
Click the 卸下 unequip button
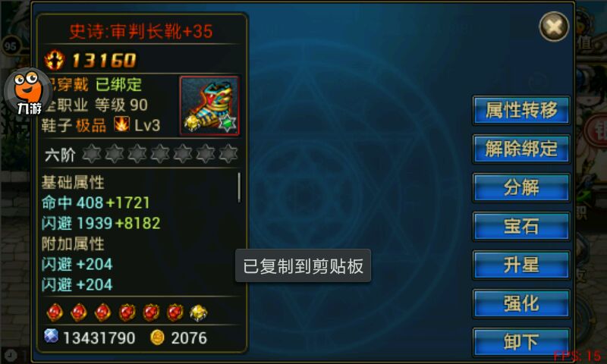click(521, 342)
